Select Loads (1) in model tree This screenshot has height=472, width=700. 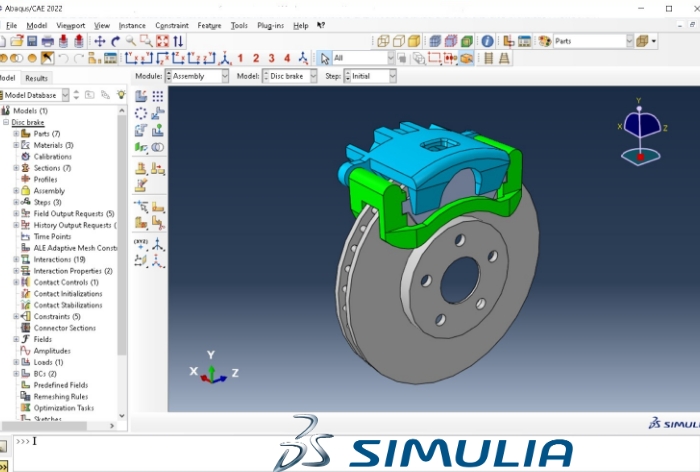tap(48, 362)
